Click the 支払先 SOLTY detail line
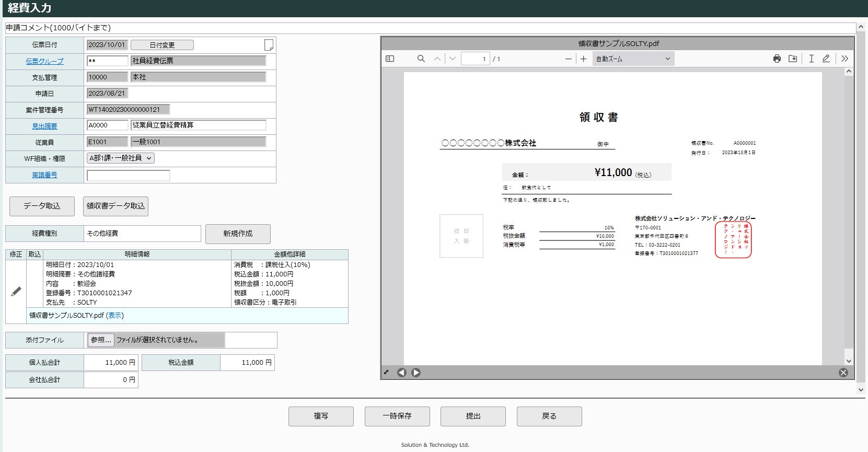 tap(72, 303)
